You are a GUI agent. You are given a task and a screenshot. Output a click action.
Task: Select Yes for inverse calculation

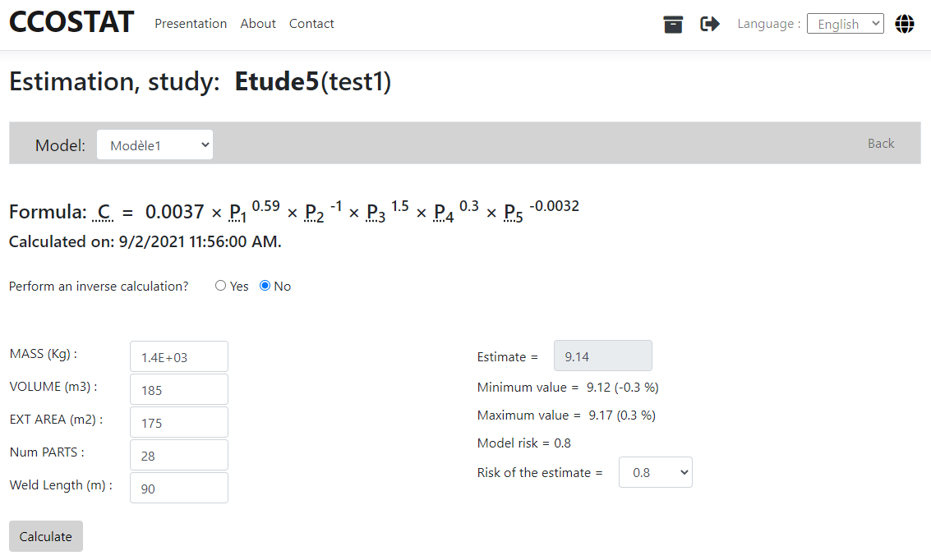pos(220,286)
